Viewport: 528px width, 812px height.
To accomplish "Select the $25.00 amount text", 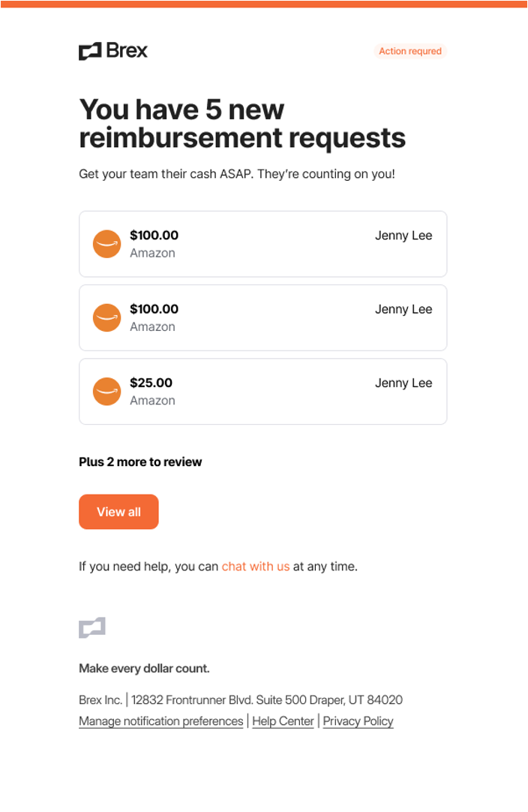I will pyautogui.click(x=151, y=383).
